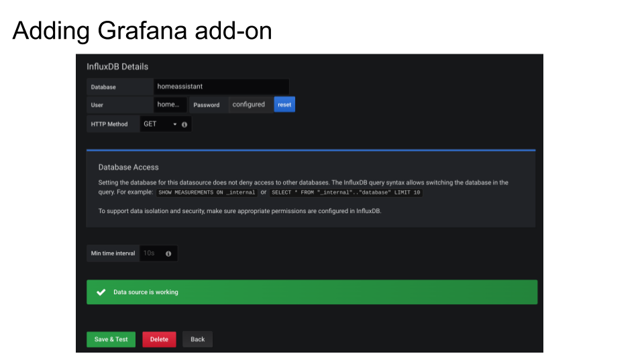
Task: Click the Adding Grafana add-on slide title
Action: 142,31
